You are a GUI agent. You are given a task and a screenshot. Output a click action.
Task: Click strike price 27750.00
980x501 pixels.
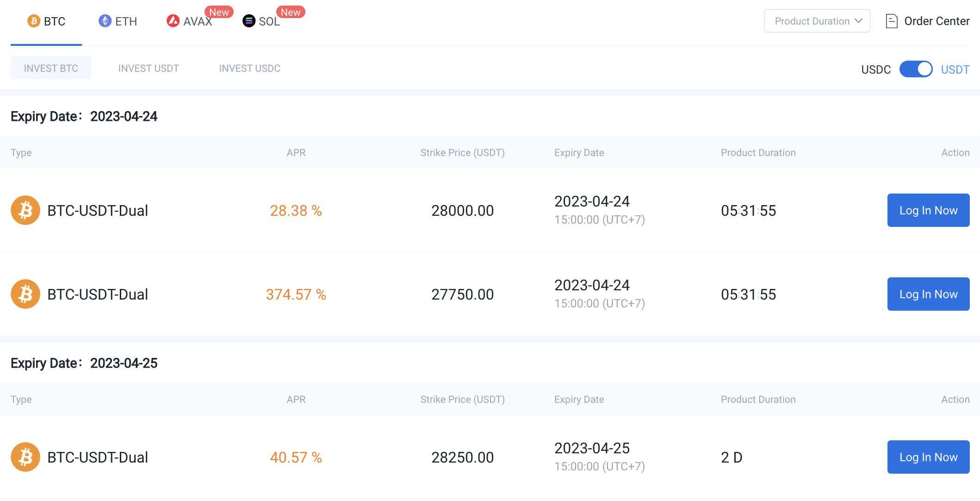[x=463, y=294]
